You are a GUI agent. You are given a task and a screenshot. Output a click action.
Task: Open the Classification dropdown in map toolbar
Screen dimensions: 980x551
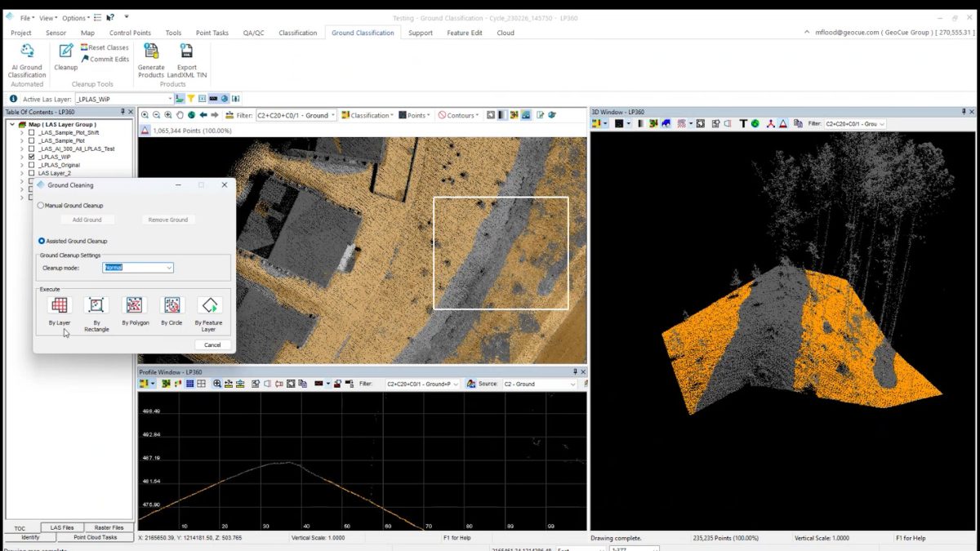point(367,115)
